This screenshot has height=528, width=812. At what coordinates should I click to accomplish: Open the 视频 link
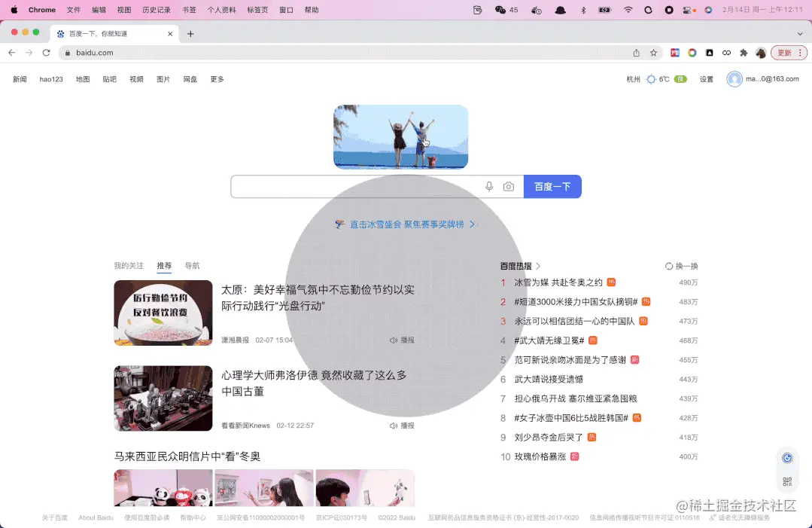pyautogui.click(x=136, y=79)
